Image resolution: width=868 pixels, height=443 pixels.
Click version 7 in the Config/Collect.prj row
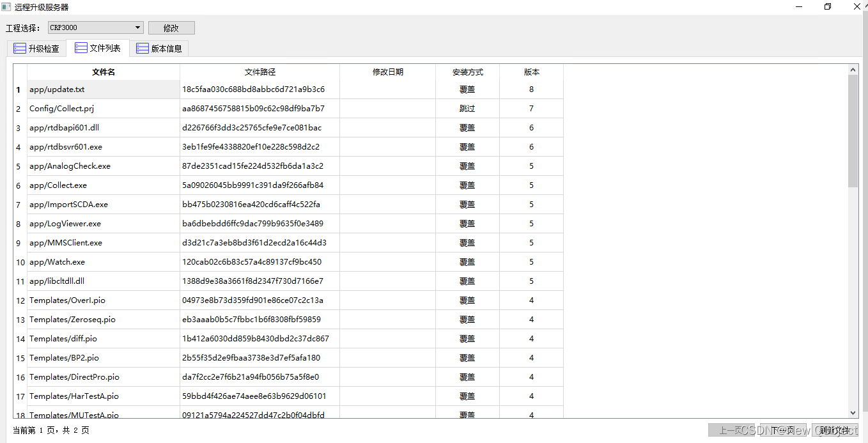coord(532,109)
